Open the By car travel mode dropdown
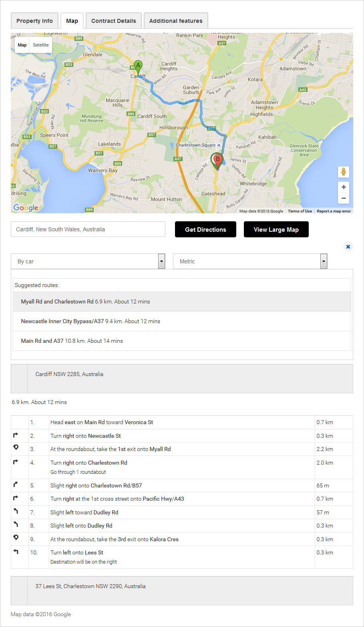 click(x=88, y=261)
